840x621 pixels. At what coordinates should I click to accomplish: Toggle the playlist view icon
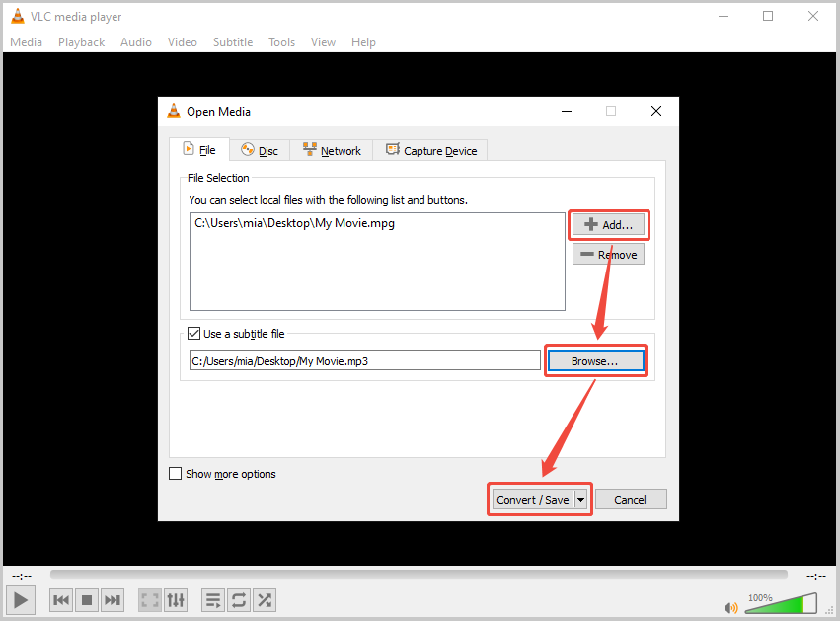213,600
